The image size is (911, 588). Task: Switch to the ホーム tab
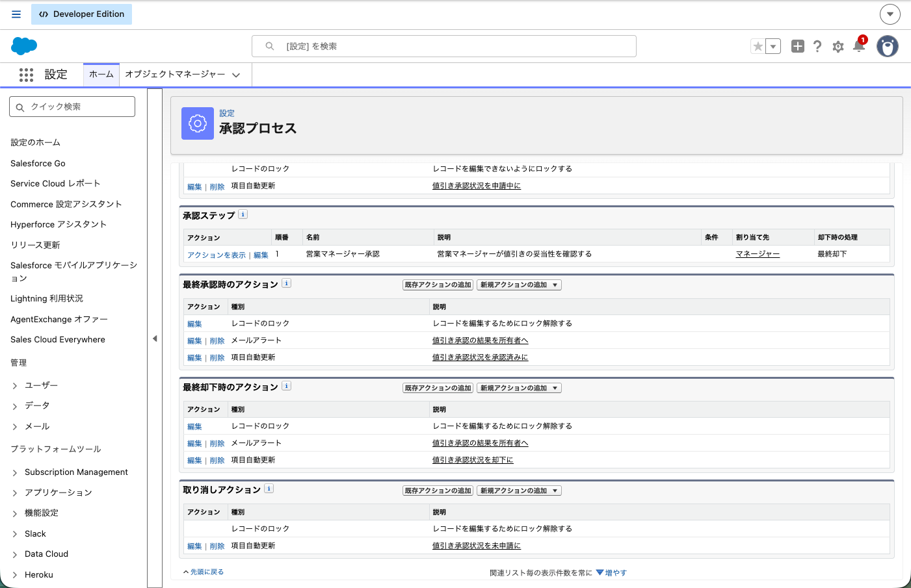[x=101, y=75]
